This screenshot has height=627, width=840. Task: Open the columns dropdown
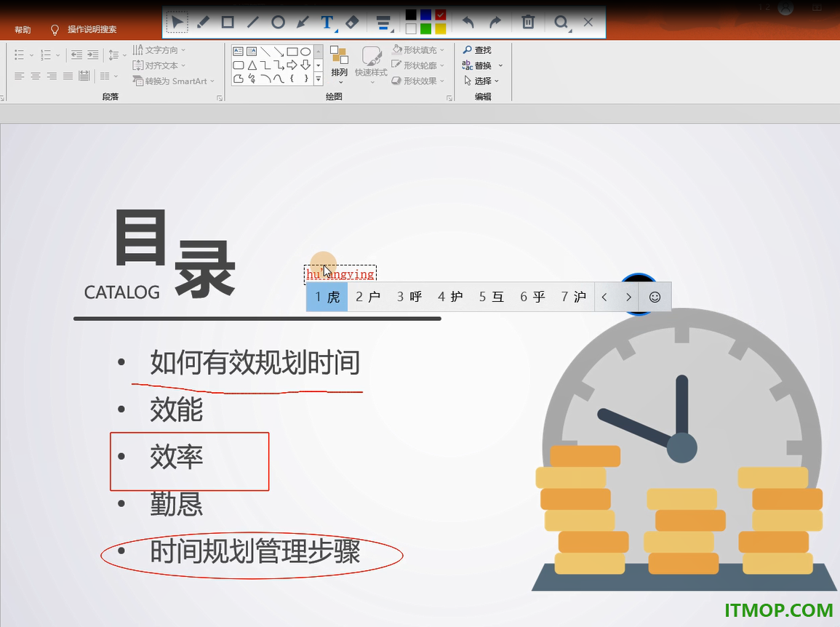[x=109, y=76]
